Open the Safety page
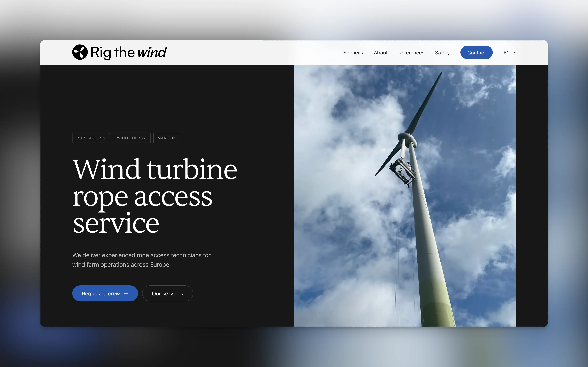588x367 pixels. [x=442, y=52]
